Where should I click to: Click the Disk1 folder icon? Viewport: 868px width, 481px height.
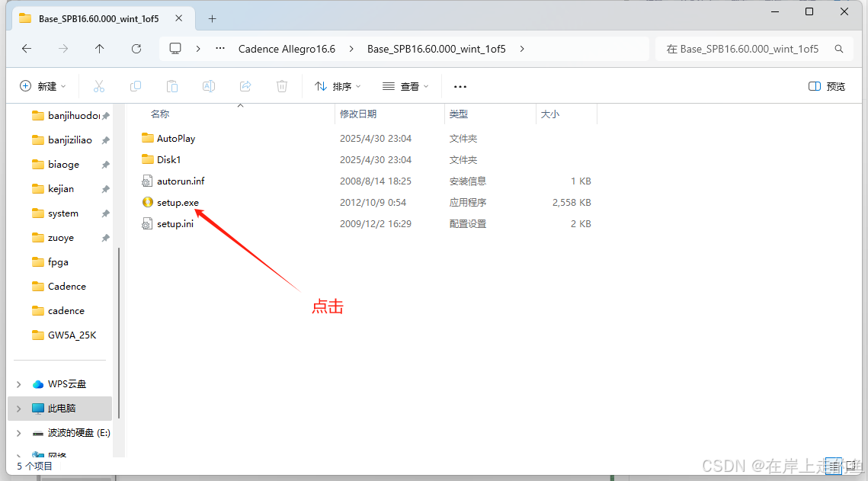pos(147,159)
